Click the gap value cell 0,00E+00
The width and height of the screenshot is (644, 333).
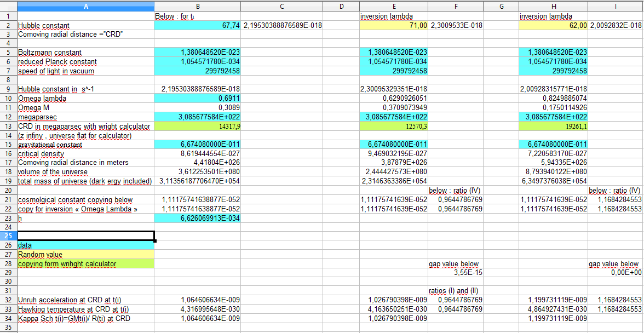click(616, 273)
